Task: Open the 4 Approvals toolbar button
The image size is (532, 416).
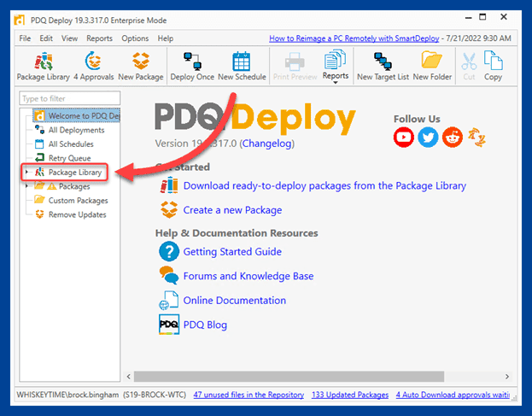Action: tap(93, 67)
